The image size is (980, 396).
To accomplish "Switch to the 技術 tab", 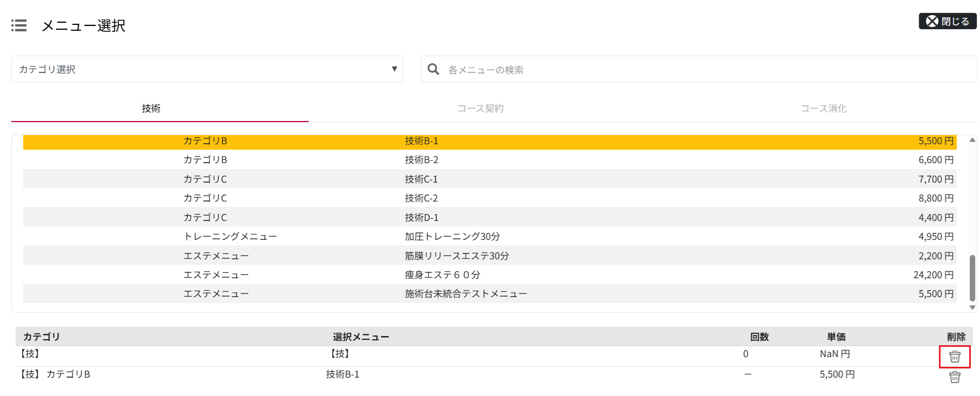I will 151,109.
